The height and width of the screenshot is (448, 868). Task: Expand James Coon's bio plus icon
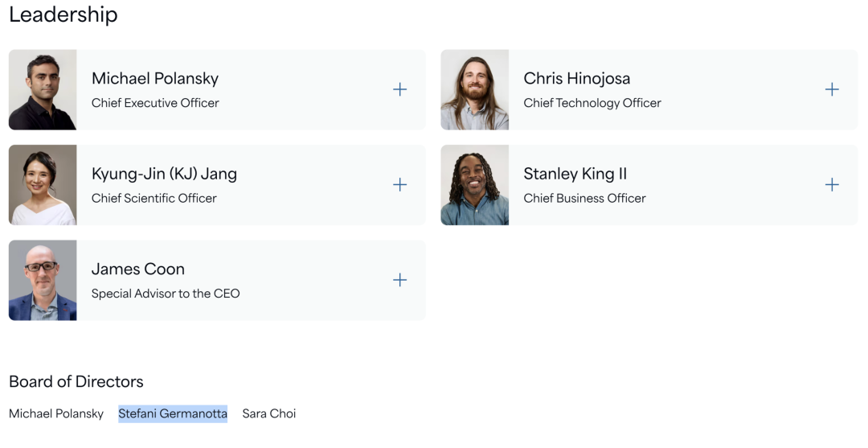(399, 280)
